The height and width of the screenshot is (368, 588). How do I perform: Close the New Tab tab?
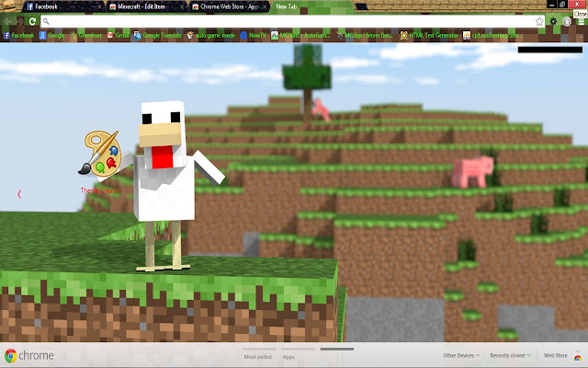click(347, 7)
